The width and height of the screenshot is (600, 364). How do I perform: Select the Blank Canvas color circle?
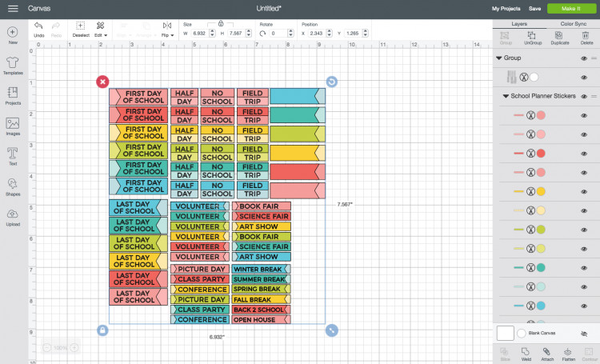pos(521,333)
